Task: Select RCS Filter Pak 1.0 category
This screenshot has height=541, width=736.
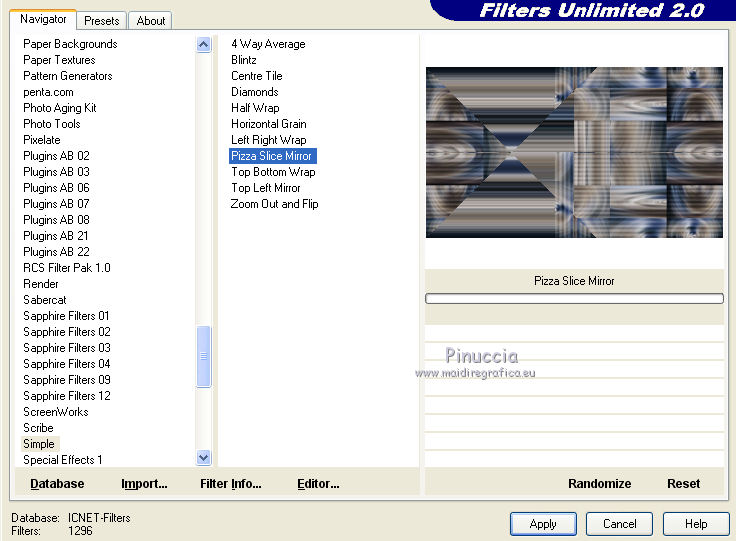Action: pyautogui.click(x=67, y=268)
